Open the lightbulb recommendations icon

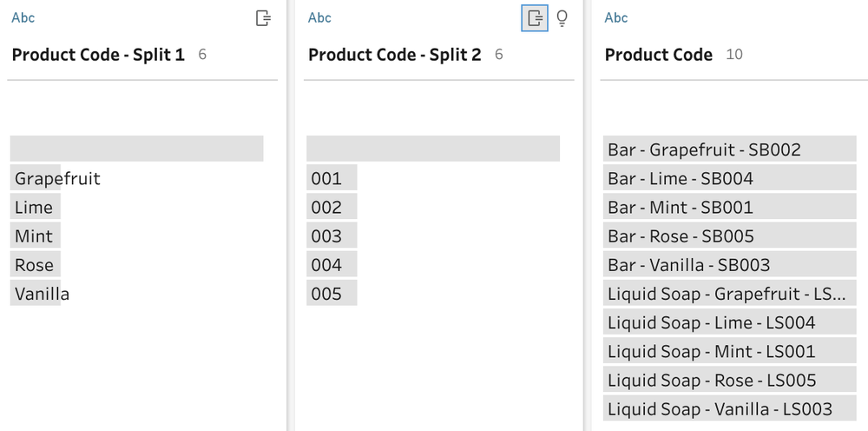(562, 18)
